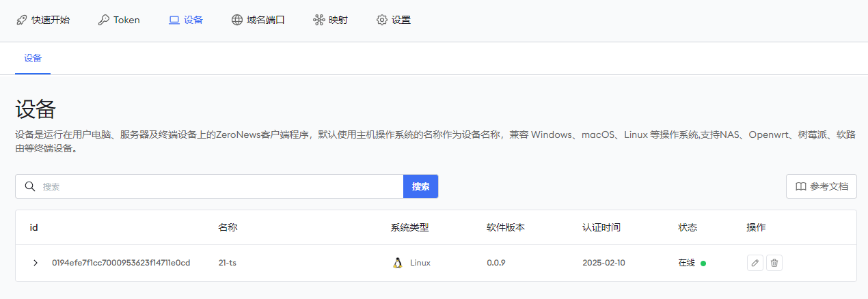
Task: Click device id 0194efe7f1cc7000953623f14711e0cd
Action: coord(121,263)
